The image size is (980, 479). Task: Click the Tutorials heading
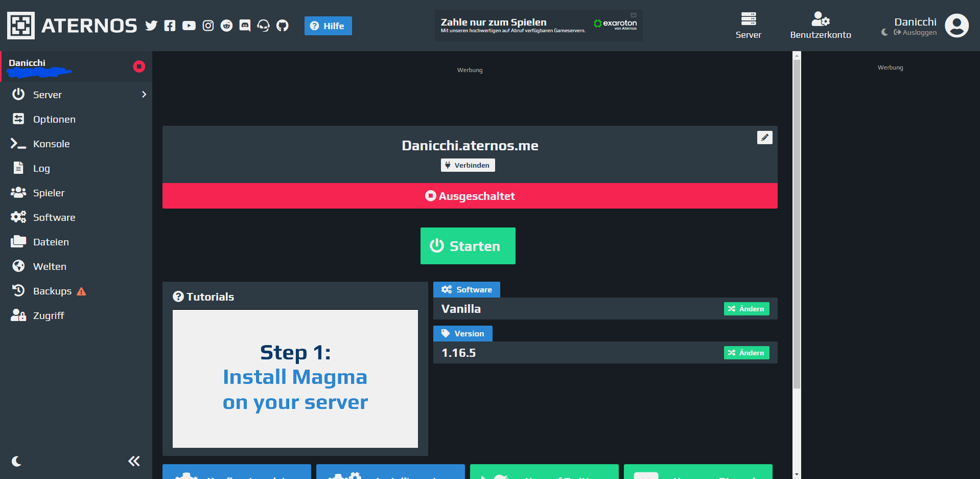[203, 296]
